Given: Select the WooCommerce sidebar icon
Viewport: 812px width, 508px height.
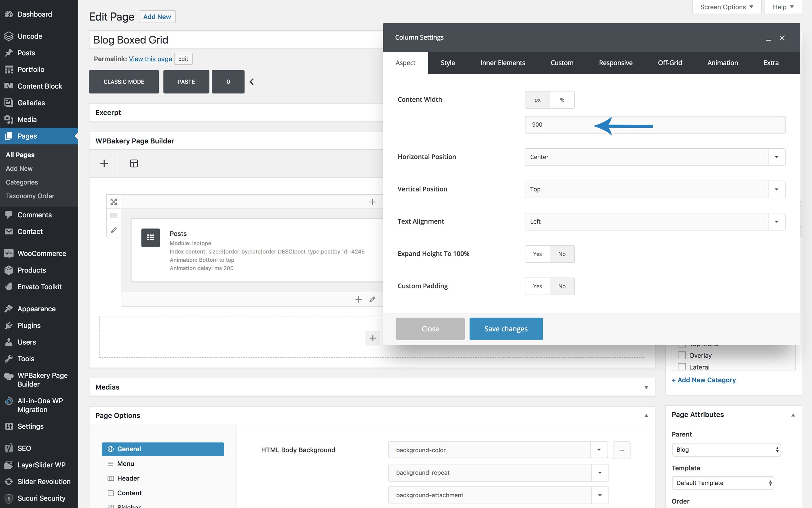Looking at the screenshot, I should 9,253.
